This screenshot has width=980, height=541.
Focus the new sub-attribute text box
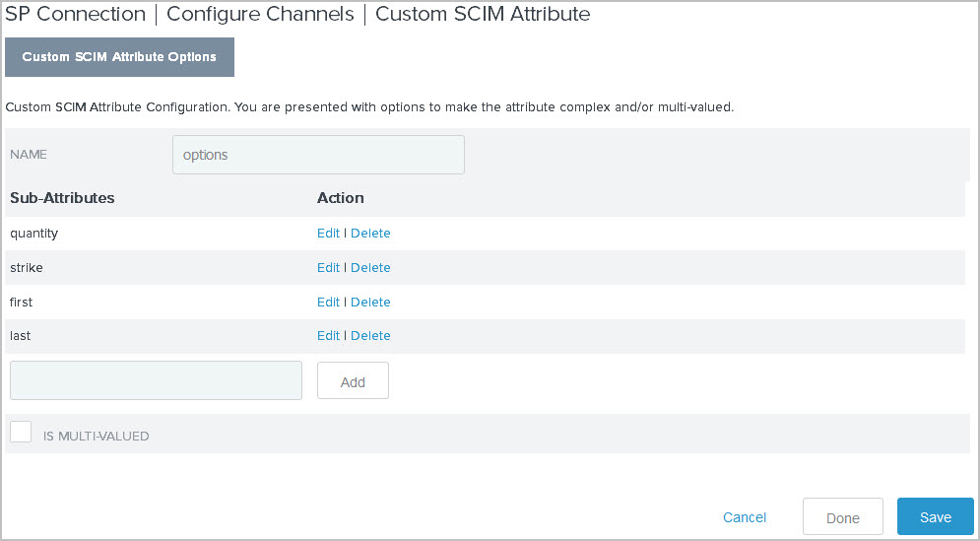[156, 380]
